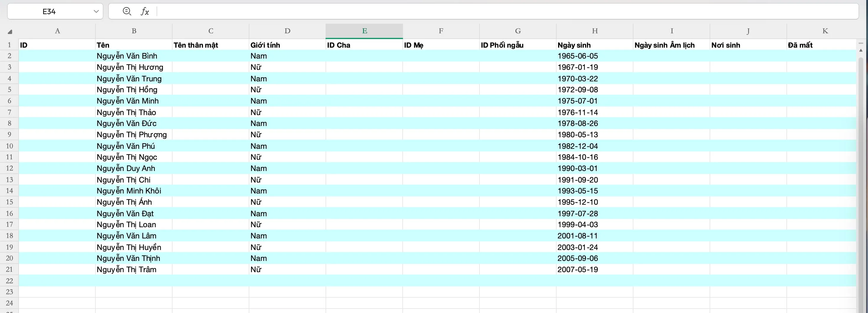Select the birth date cell 1990-03-01
This screenshot has height=313, width=868.
(594, 168)
